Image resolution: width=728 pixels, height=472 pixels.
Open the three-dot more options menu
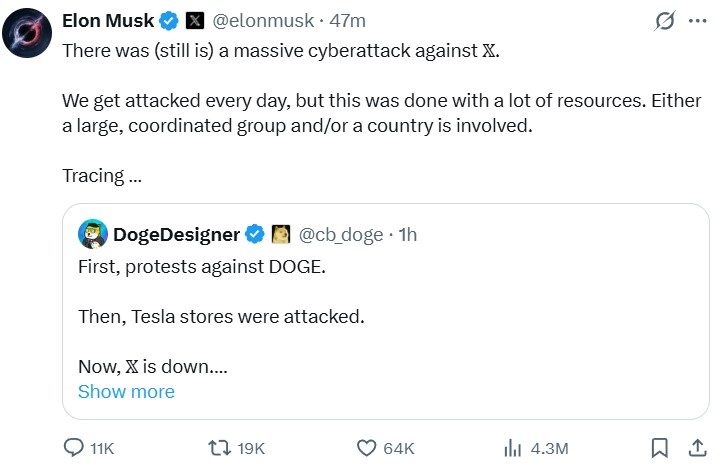pos(696,21)
